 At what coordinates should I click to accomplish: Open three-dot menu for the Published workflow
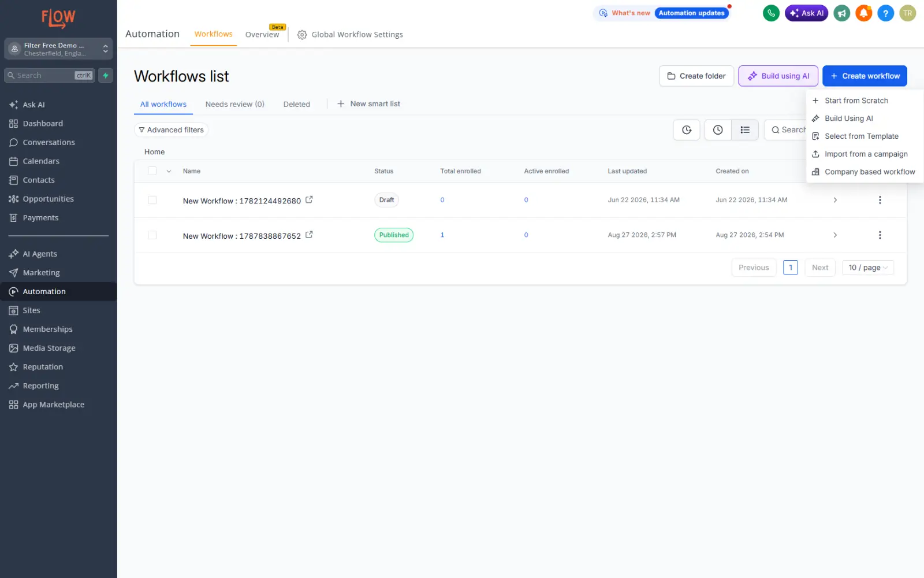click(x=880, y=235)
